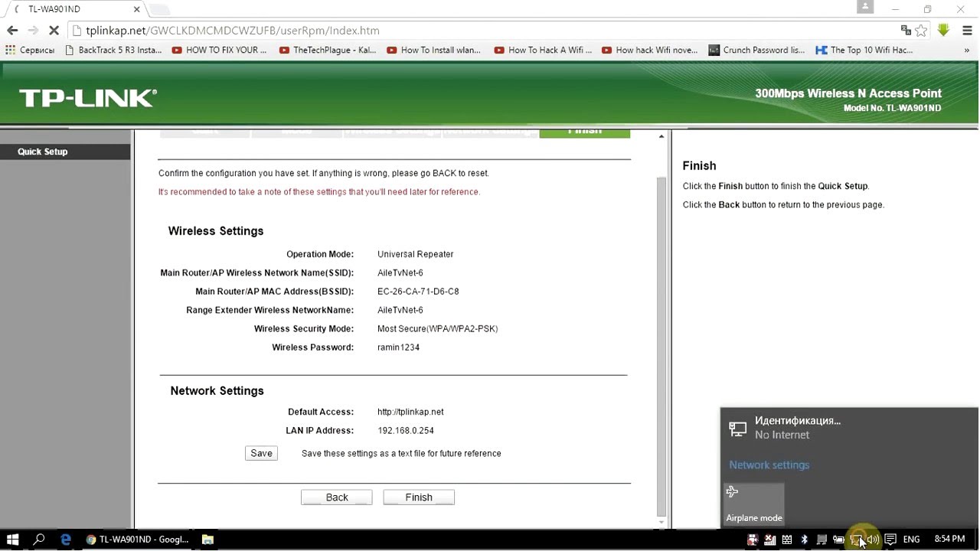The image size is (980, 551).
Task: Click the LAN IP address 192.168.0.254
Action: coord(406,430)
